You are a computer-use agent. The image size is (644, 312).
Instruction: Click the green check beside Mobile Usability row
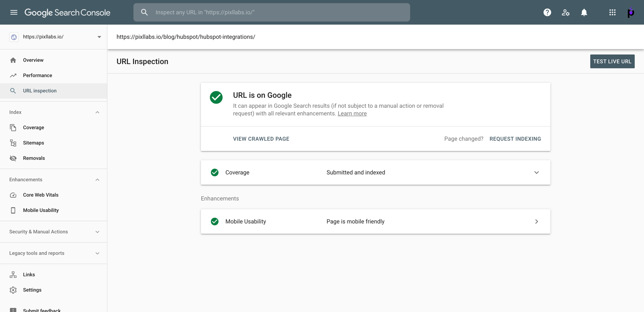point(215,221)
